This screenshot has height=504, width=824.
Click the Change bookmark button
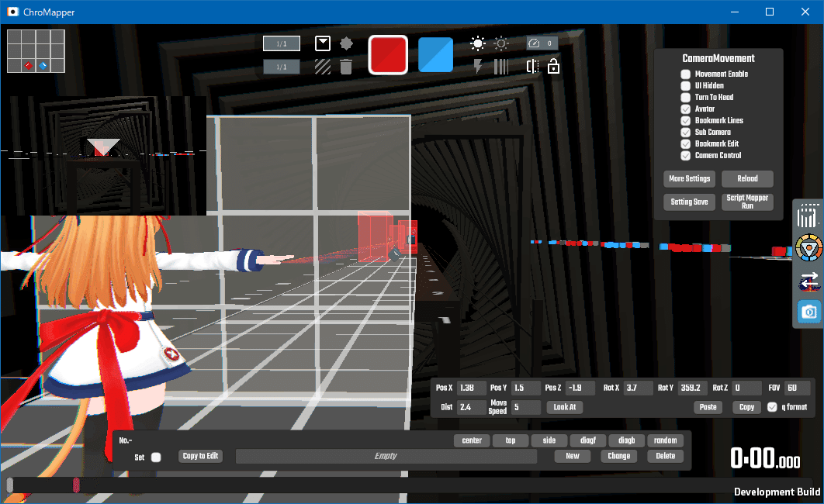pyautogui.click(x=619, y=456)
